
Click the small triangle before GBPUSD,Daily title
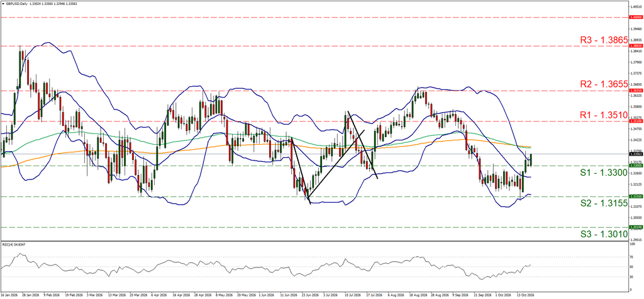point(3,3)
